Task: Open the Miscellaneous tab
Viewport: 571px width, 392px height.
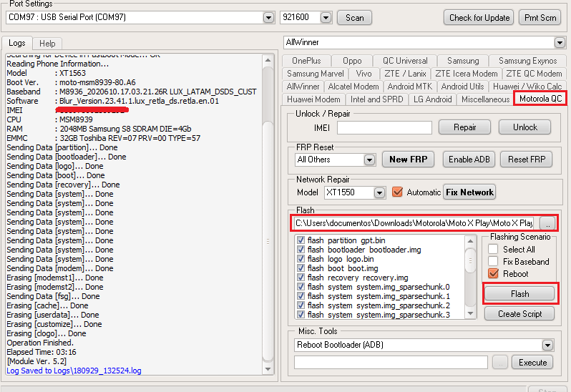Action: pos(485,99)
